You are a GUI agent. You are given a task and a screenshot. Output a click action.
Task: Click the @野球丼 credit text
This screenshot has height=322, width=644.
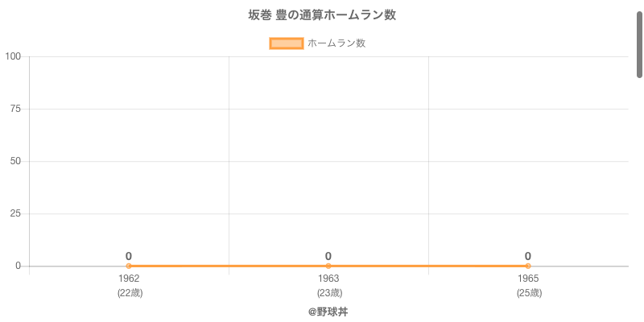pos(328,312)
